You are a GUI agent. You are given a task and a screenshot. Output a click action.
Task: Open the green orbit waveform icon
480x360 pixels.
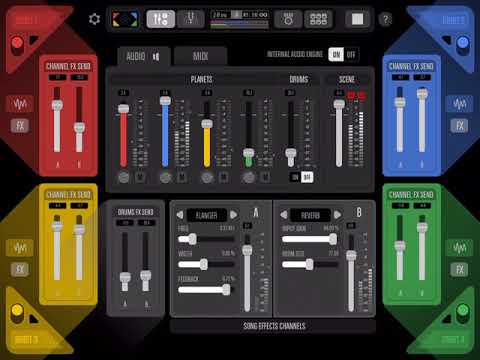[x=459, y=248]
